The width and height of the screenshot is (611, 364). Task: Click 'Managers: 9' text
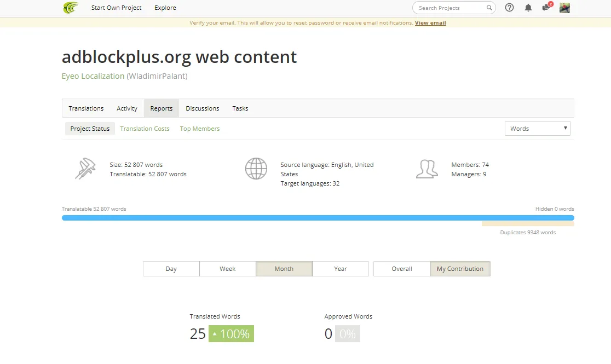coord(469,174)
